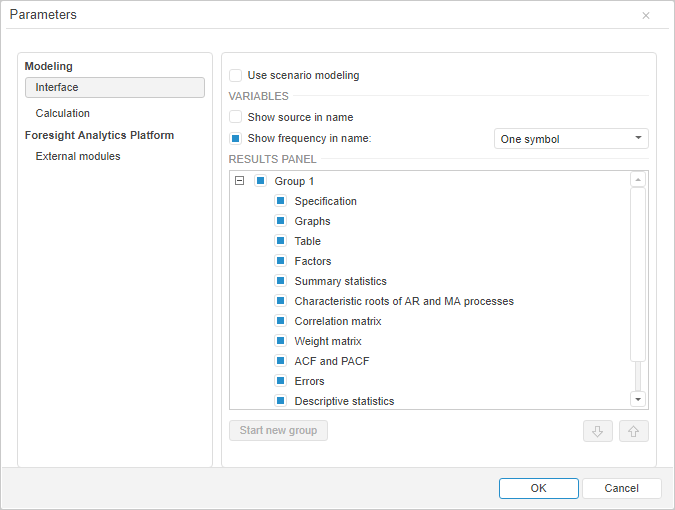Screen dimensions: 675x510
Task: Uncheck Show frequency in name option
Action: (236, 138)
